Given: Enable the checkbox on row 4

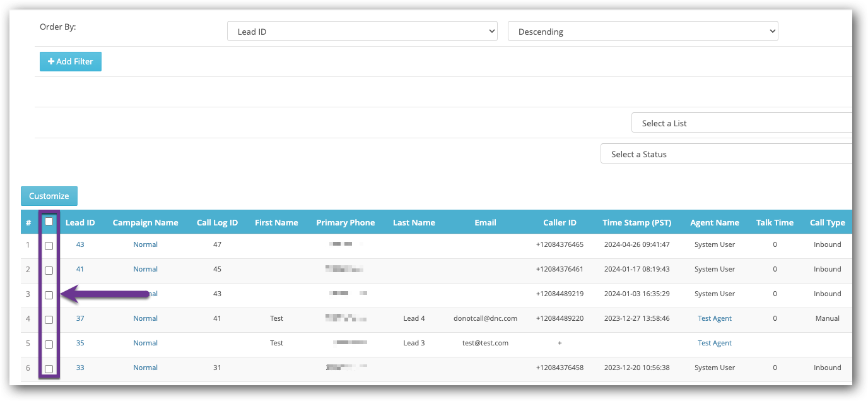Looking at the screenshot, I should [49, 320].
